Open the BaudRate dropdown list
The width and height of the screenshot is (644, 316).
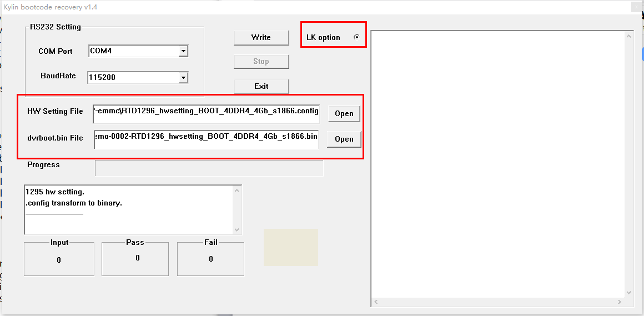(183, 78)
